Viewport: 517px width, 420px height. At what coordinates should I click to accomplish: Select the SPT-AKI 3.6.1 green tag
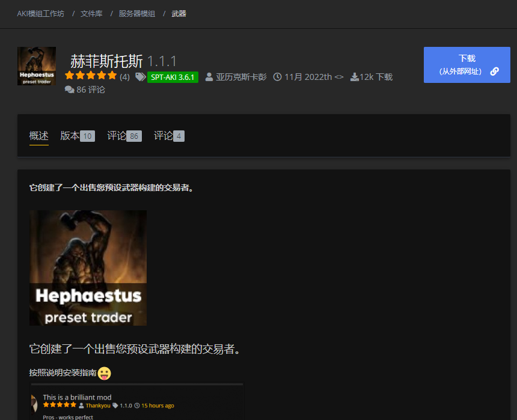click(x=173, y=77)
